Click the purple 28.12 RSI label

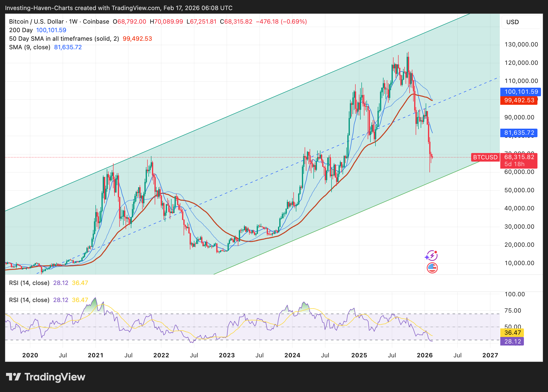coord(512,341)
